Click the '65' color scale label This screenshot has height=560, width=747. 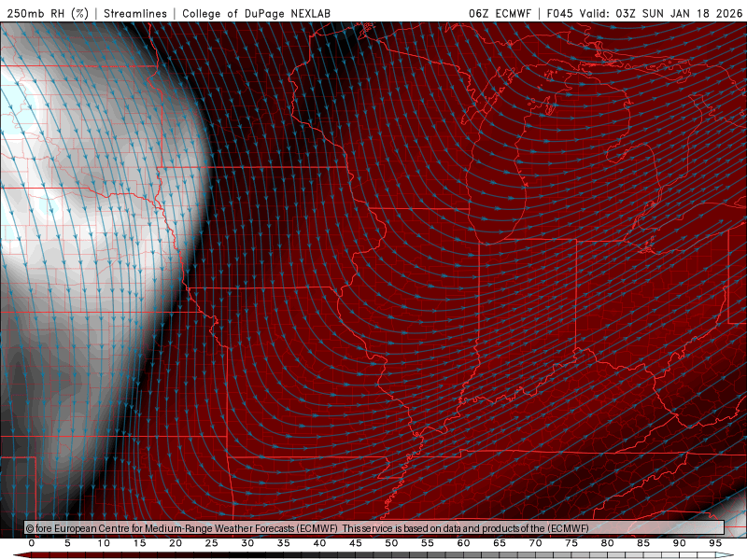tap(500, 543)
